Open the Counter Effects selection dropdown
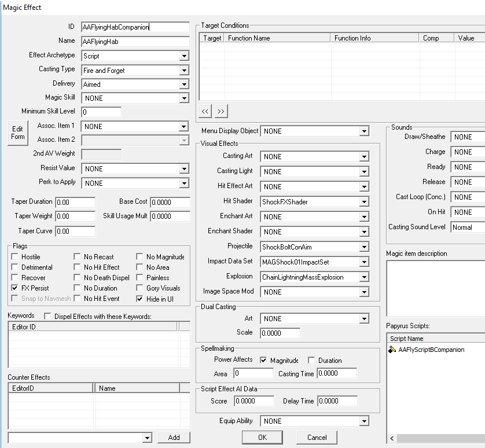The width and height of the screenshot is (485, 448). tap(147, 438)
